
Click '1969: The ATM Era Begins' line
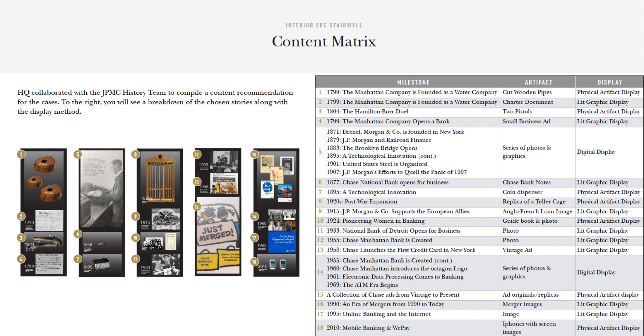(x=362, y=285)
